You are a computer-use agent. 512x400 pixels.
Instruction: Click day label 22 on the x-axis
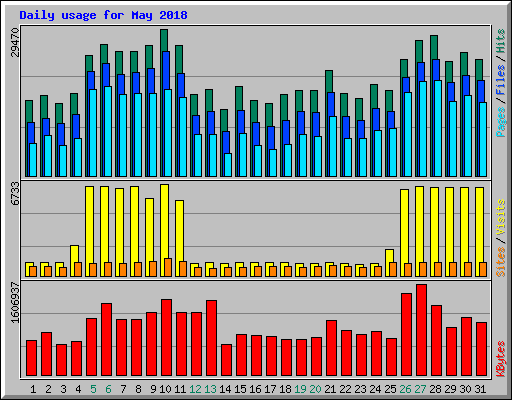point(345,389)
